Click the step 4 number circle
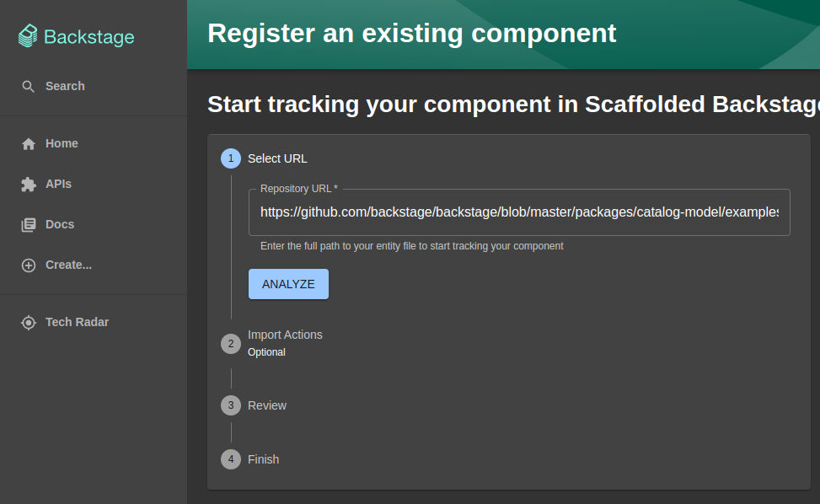This screenshot has width=820, height=504. pyautogui.click(x=231, y=459)
